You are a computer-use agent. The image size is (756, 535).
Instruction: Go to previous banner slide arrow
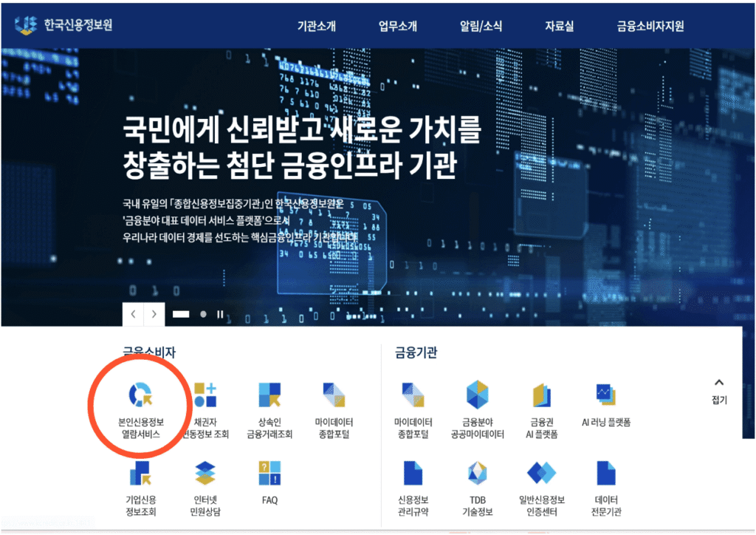pyautogui.click(x=133, y=314)
